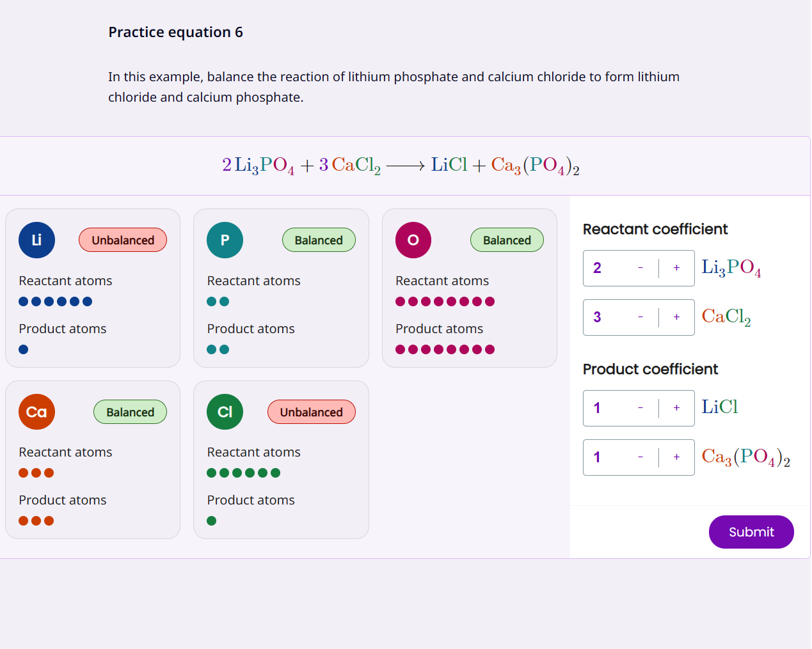This screenshot has width=812, height=649.
Task: Decrease the CaCl2 coefficient with minus
Action: pyautogui.click(x=641, y=317)
